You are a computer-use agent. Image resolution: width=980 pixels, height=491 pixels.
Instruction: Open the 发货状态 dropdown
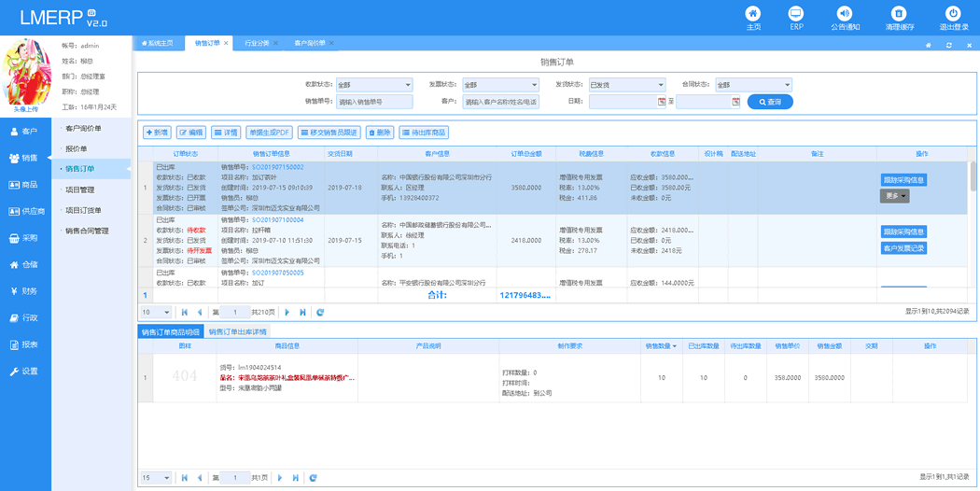[x=626, y=84]
